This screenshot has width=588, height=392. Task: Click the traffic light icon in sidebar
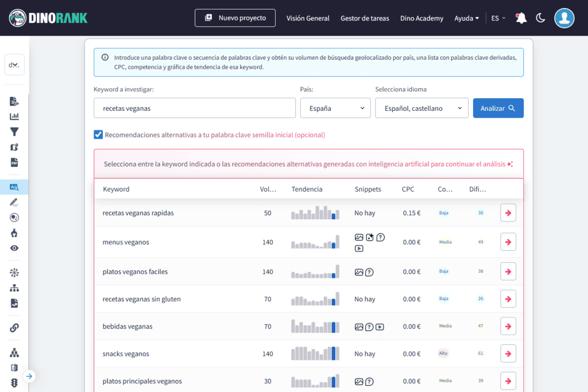14,382
